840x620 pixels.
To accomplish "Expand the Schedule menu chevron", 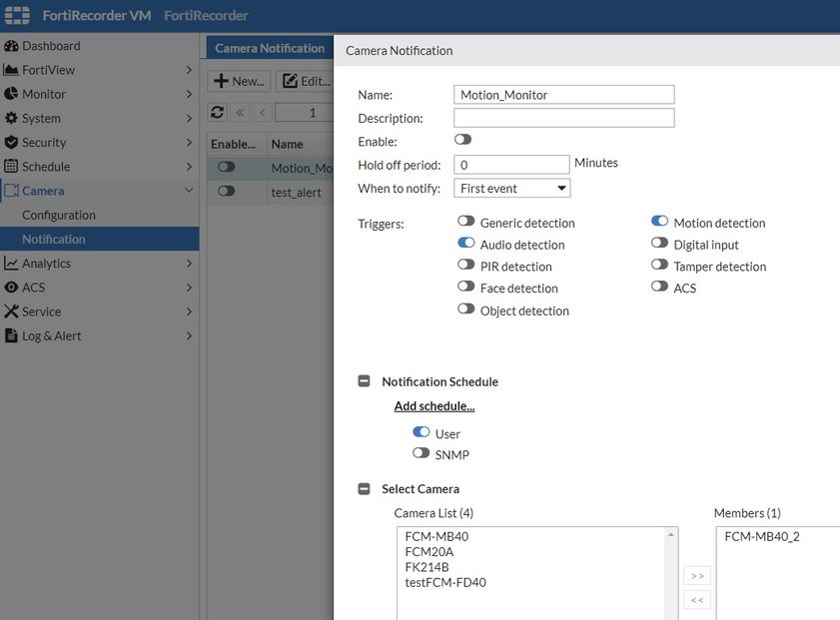I will point(189,166).
